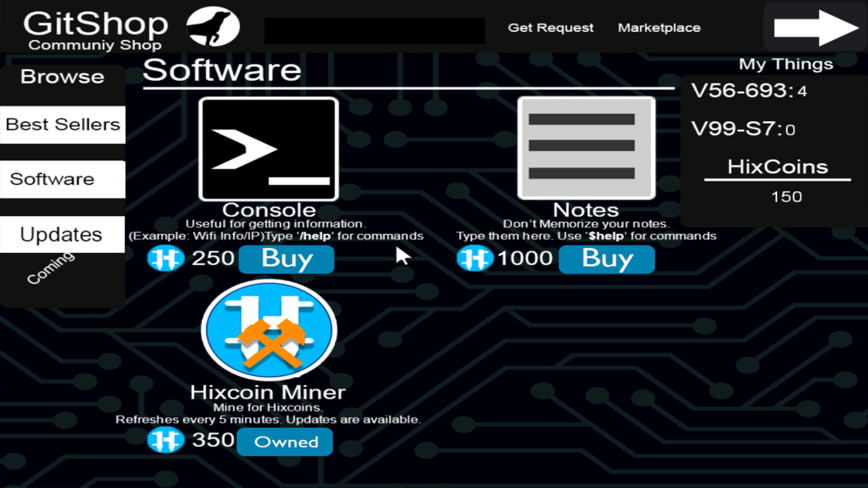Buy the Notes app
This screenshot has height=488, width=868.
coord(606,259)
